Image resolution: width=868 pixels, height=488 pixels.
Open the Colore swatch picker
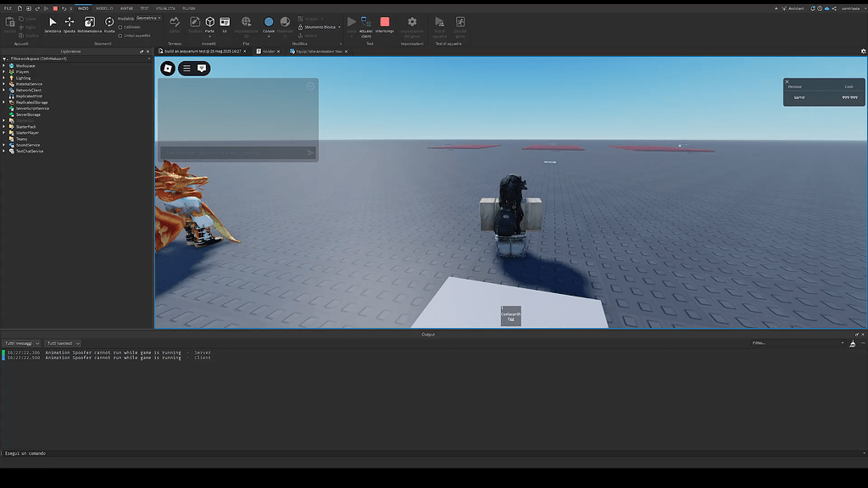(x=268, y=22)
